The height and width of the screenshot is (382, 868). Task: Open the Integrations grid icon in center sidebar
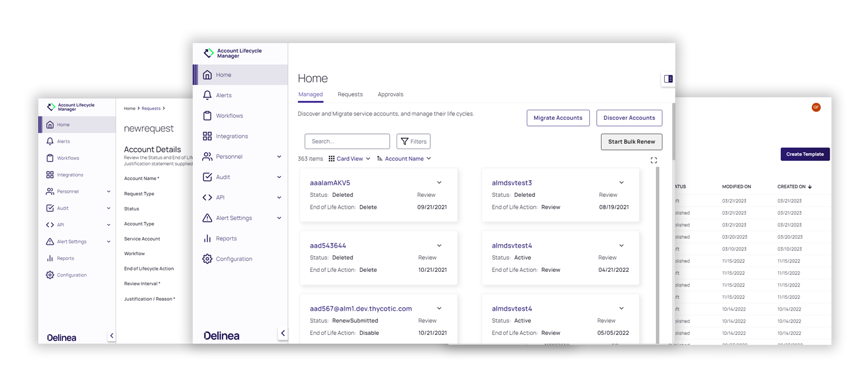click(x=207, y=136)
